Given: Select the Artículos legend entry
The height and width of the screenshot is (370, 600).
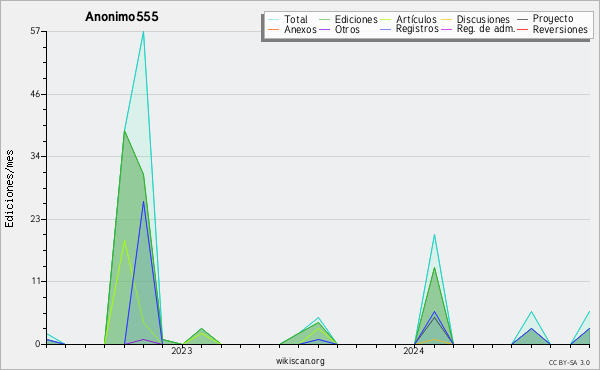Looking at the screenshot, I should (408, 19).
